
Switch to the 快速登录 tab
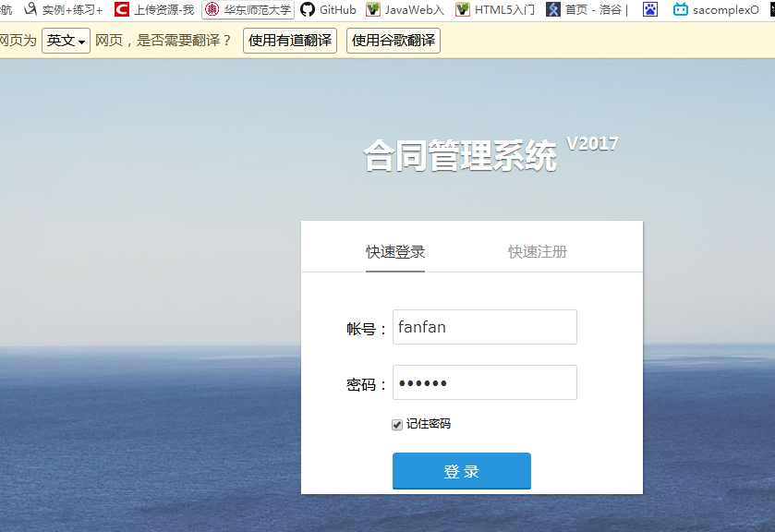coord(395,251)
